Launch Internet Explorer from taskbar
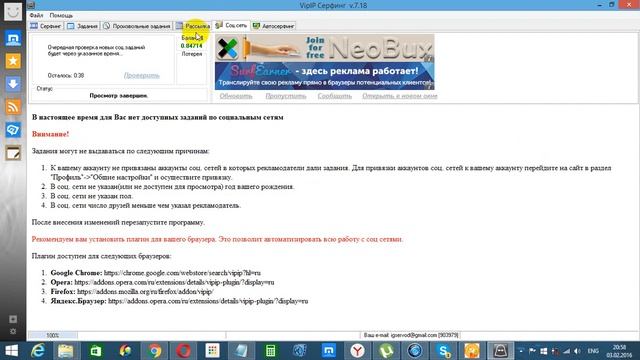Screen dimensions: 640x360 tap(38, 351)
